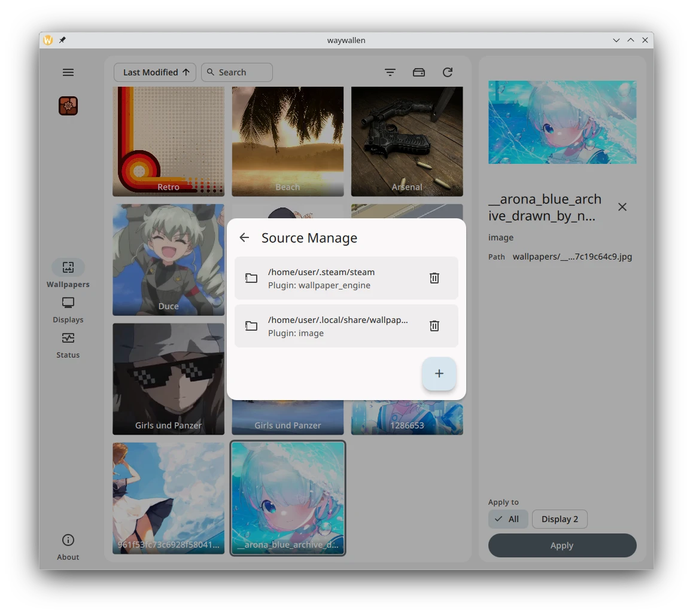Go back from the Source Manage dialog
This screenshot has height=616, width=693.
tap(244, 237)
